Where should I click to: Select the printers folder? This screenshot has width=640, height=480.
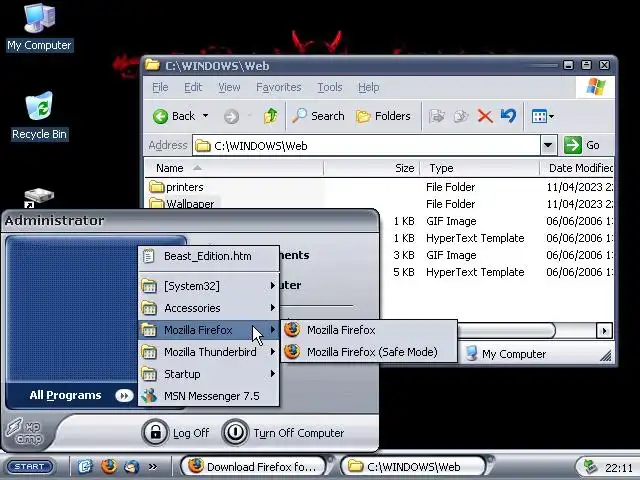[x=176, y=187]
